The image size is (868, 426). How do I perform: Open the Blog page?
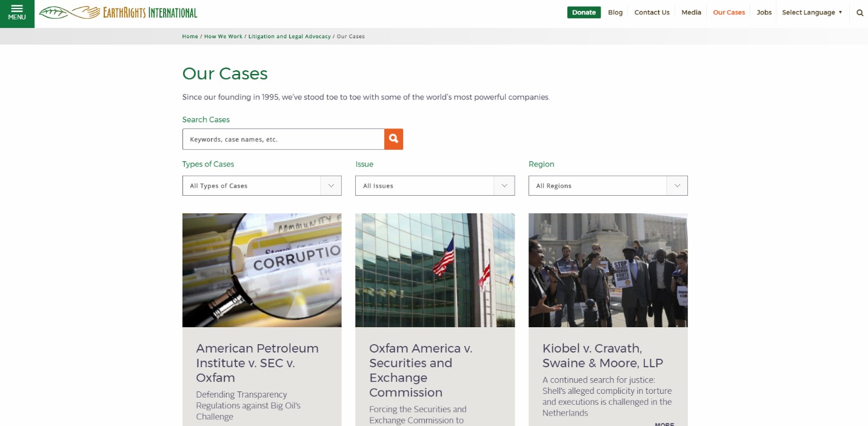tap(615, 13)
